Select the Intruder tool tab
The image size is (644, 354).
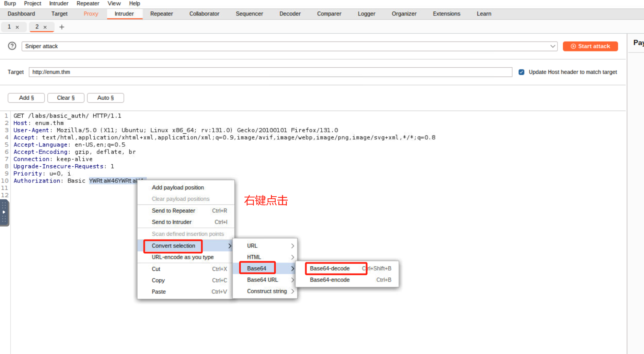coord(124,14)
